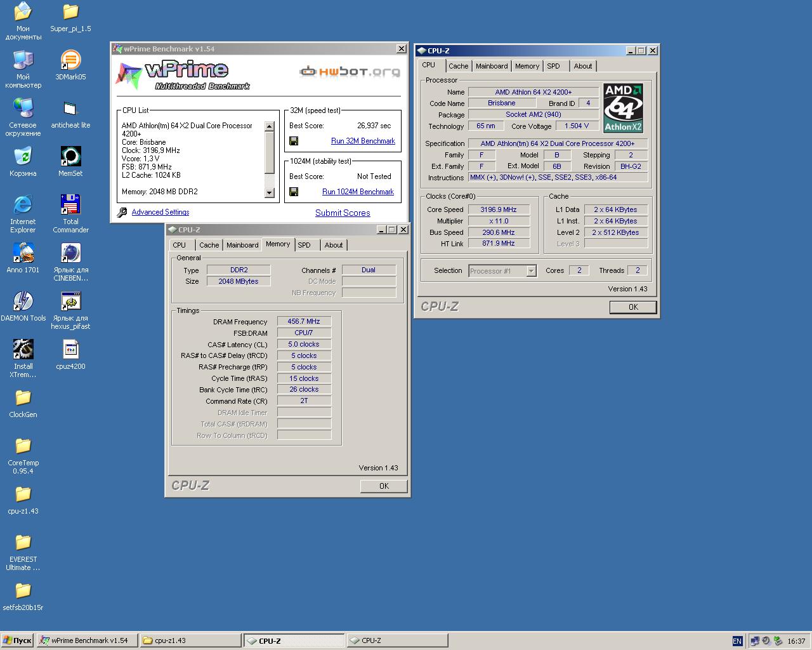The image size is (812, 650).
Task: Open the Мой компьютер desktop icon
Action: click(23, 69)
